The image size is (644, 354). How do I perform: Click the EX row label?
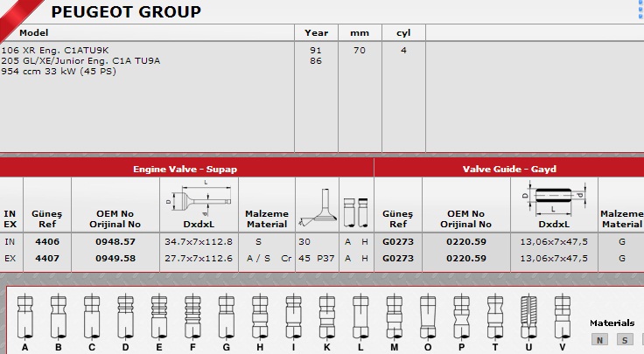click(10, 259)
